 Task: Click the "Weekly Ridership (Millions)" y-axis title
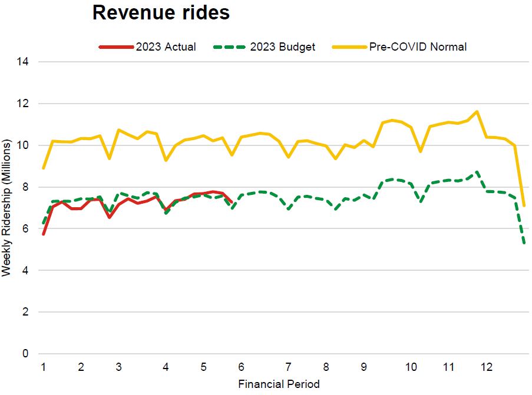point(6,208)
